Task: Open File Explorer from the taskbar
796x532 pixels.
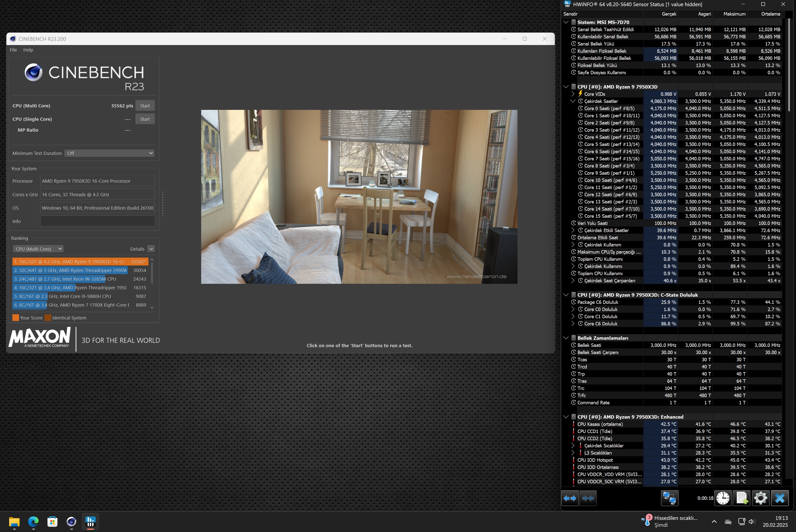Action: 14,521
